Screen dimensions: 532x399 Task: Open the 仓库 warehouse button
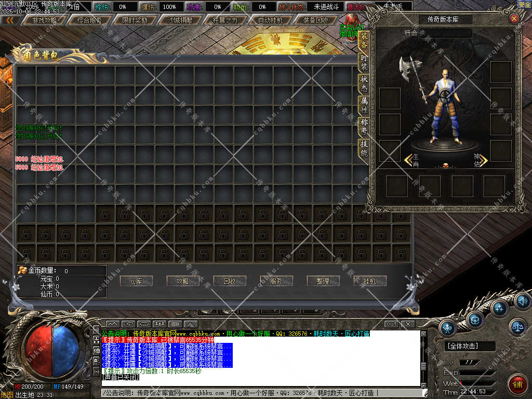click(x=136, y=281)
